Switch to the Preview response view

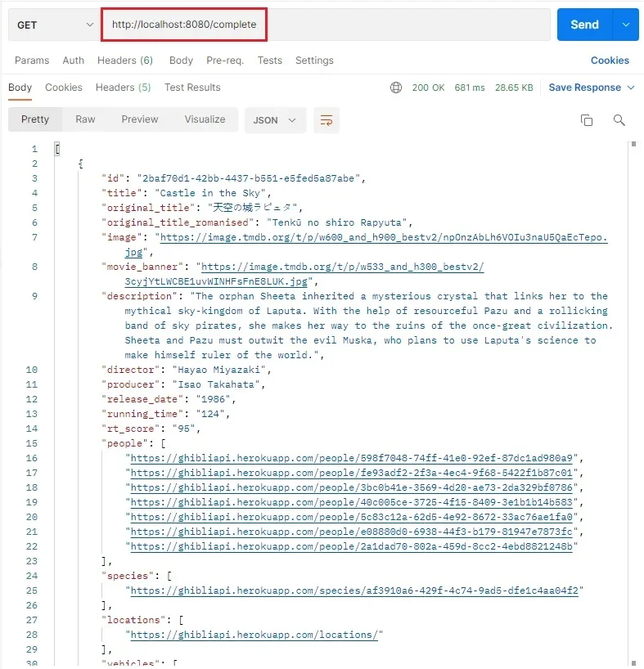140,119
